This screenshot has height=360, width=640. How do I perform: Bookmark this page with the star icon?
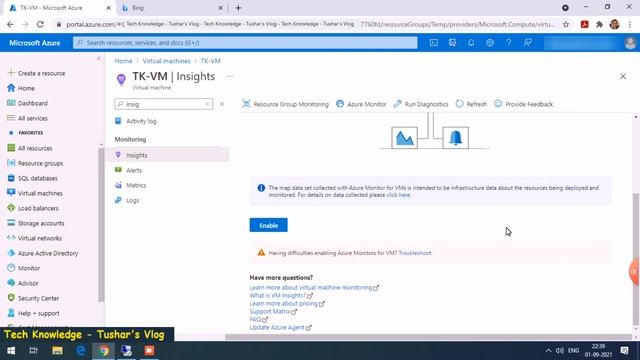pos(566,24)
